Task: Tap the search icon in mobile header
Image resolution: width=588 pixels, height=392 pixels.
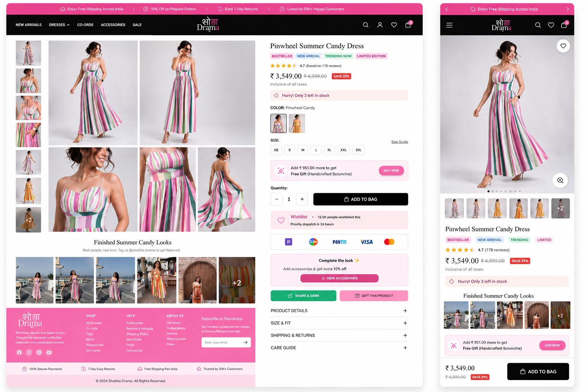Action: (538, 25)
